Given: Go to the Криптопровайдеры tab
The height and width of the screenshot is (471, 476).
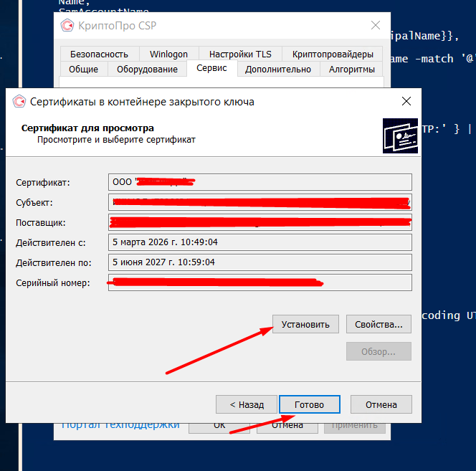Looking at the screenshot, I should click(x=333, y=54).
